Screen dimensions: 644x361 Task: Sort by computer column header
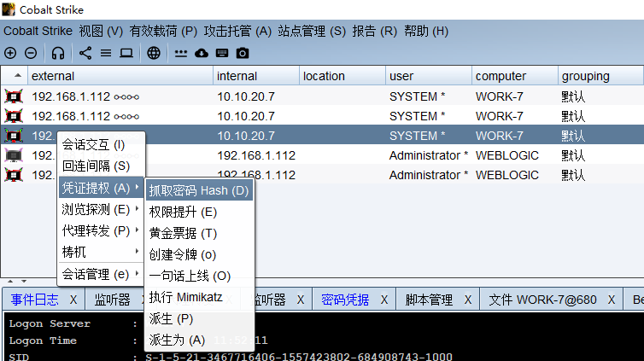(515, 76)
